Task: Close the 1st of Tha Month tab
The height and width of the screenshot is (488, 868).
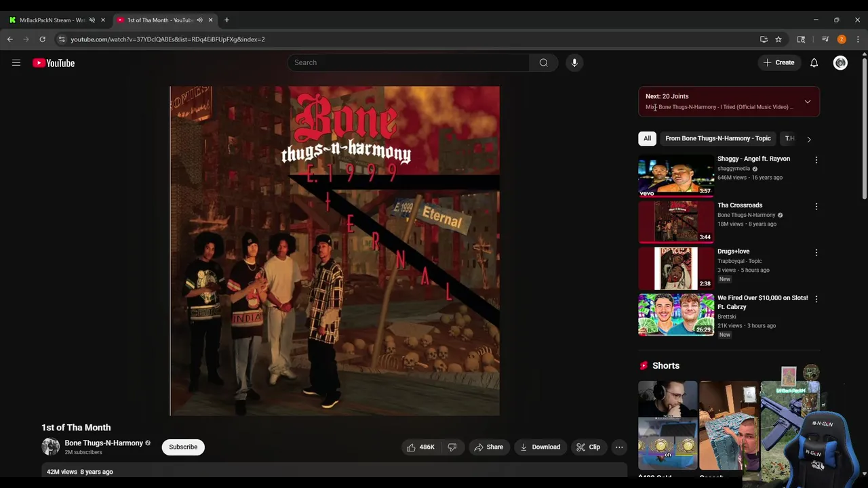Action: [x=210, y=20]
